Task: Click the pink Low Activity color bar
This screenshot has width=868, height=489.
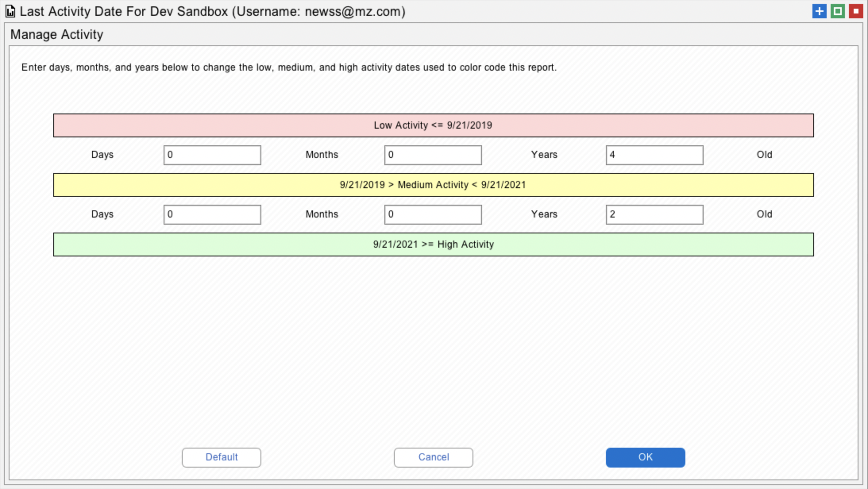Action: point(433,125)
